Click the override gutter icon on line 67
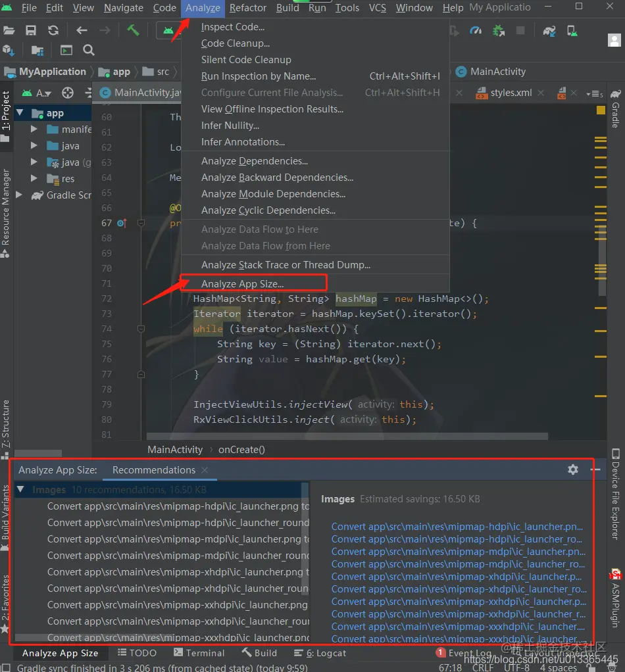Screen dimensions: 625x672 click(122, 223)
